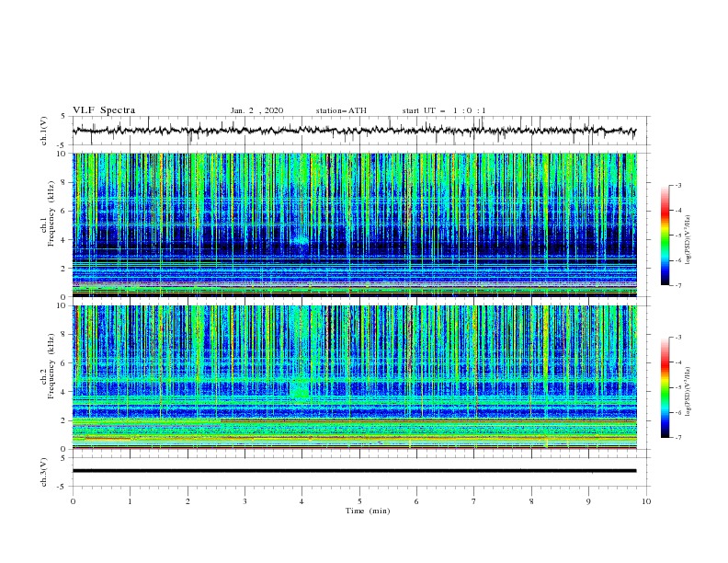Click time axis tick label "3"
The width and height of the screenshot is (728, 563).
245,501
